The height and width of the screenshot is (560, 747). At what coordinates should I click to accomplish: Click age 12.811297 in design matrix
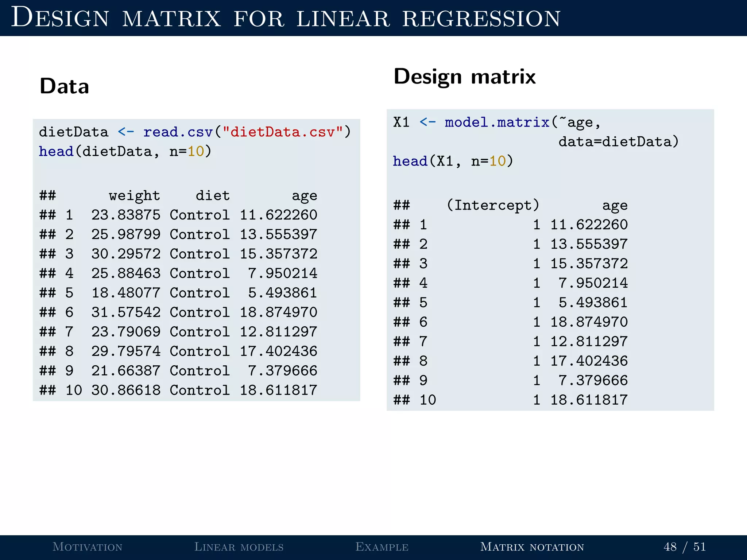pos(589,342)
